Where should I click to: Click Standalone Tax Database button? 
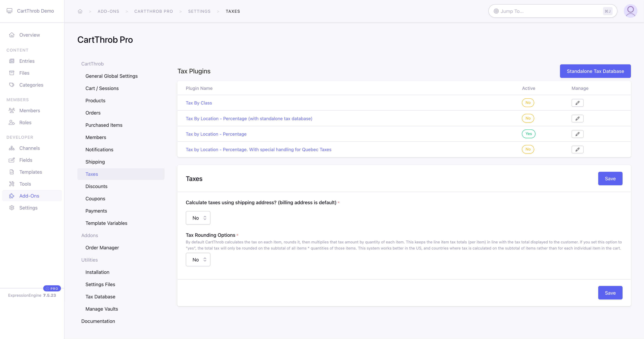coord(595,71)
